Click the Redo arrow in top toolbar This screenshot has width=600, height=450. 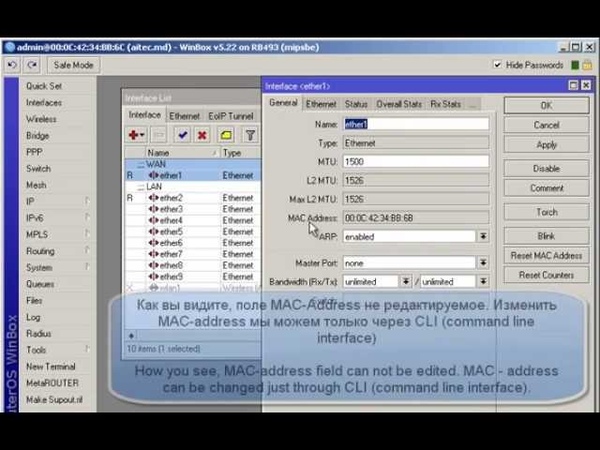click(32, 65)
